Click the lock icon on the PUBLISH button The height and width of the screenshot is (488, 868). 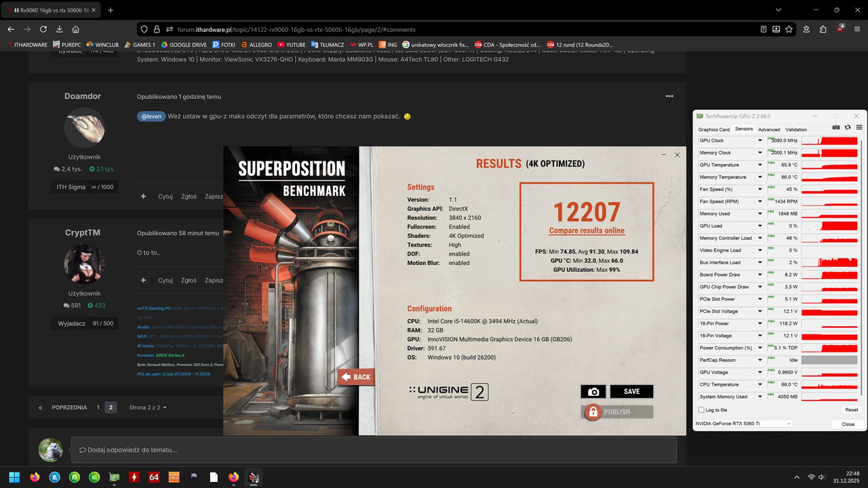[x=593, y=411]
